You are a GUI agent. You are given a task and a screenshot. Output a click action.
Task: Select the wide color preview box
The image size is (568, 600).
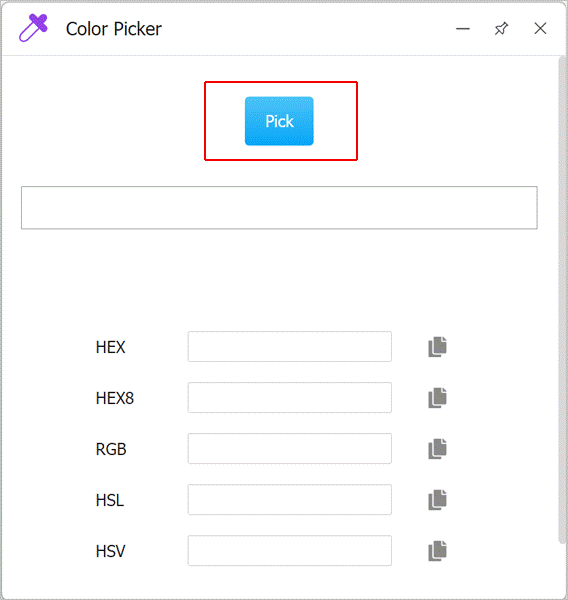(x=279, y=207)
